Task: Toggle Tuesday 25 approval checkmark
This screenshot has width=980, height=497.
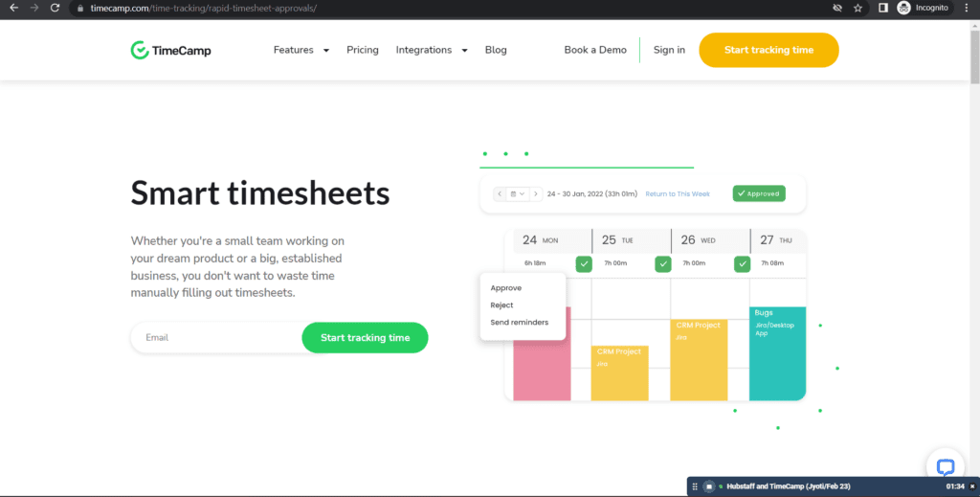Action: tap(663, 263)
